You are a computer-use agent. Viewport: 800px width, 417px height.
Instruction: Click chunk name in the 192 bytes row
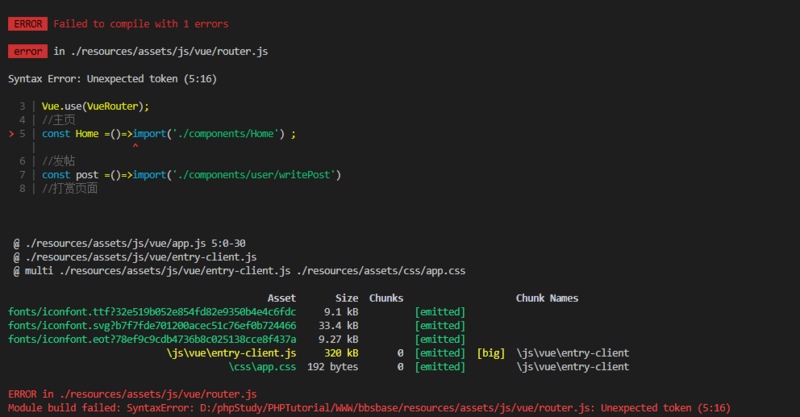(x=572, y=367)
